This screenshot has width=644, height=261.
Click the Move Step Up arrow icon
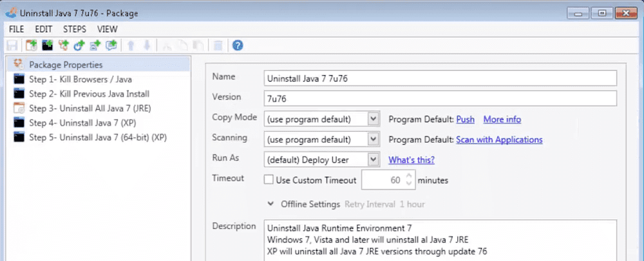[131, 46]
